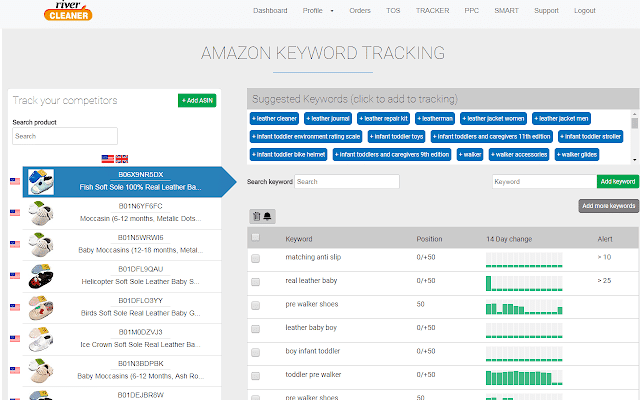The width and height of the screenshot is (640, 400).
Task: Click the flag next to B01N6YF6FC
Action: 15,213
